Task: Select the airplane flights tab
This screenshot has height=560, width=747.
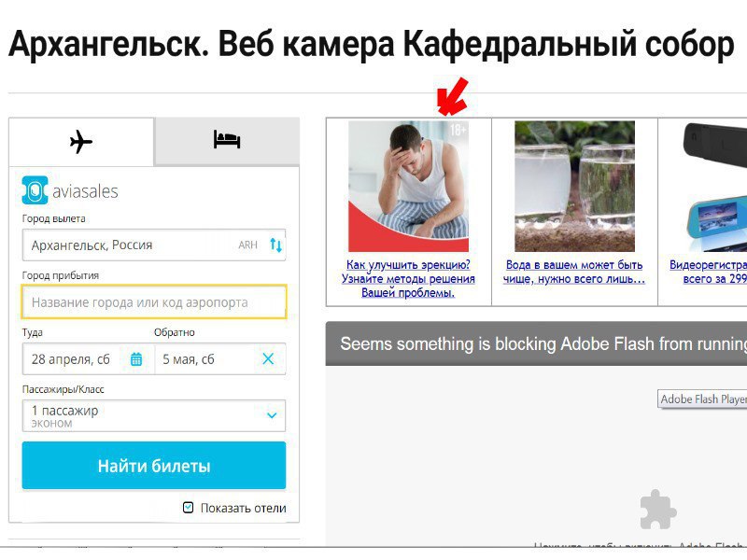Action: tap(81, 142)
